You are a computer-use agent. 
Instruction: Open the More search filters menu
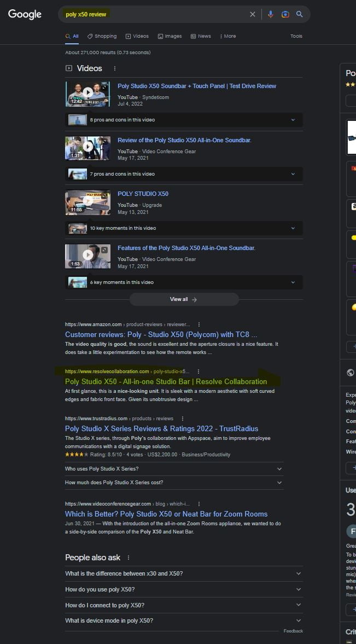[228, 36]
